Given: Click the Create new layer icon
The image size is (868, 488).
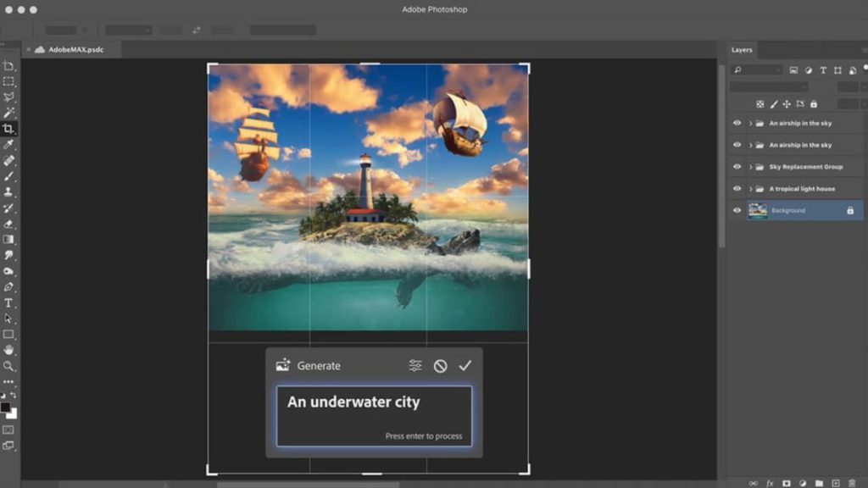Looking at the screenshot, I should point(836,482).
